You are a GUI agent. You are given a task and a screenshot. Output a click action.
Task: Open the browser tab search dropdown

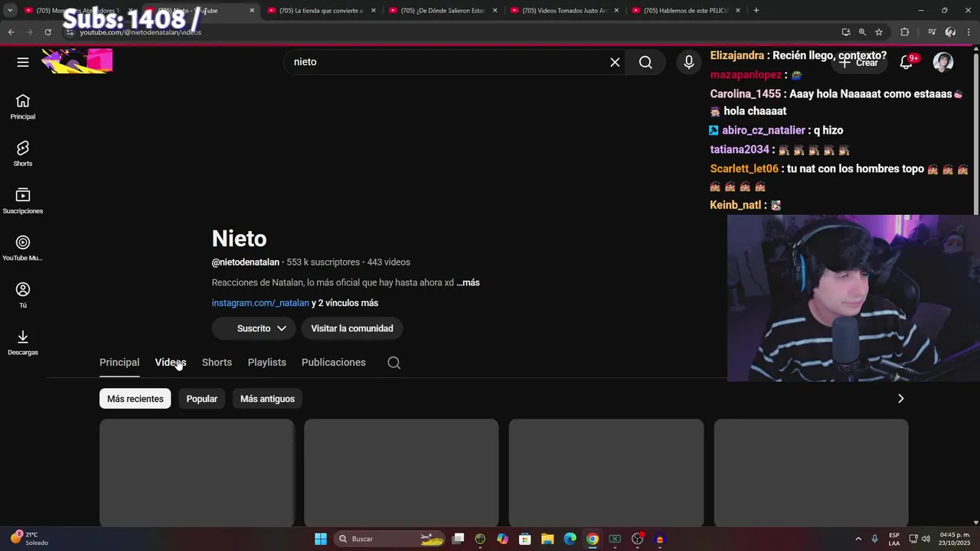10,11
